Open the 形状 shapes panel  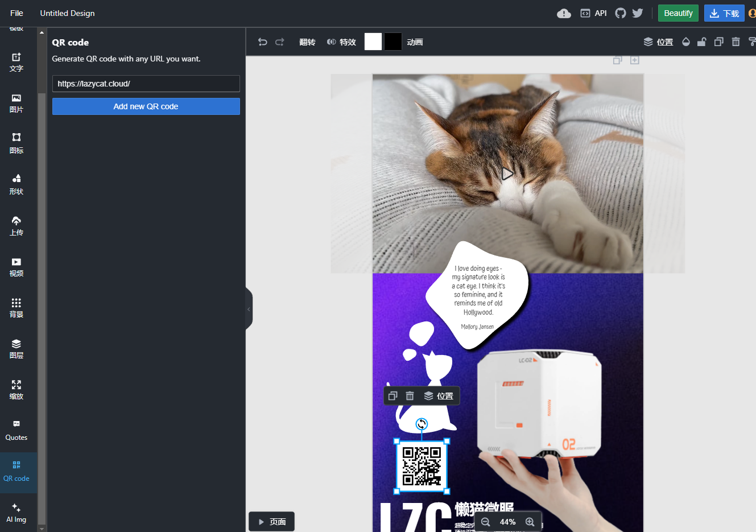click(x=16, y=185)
